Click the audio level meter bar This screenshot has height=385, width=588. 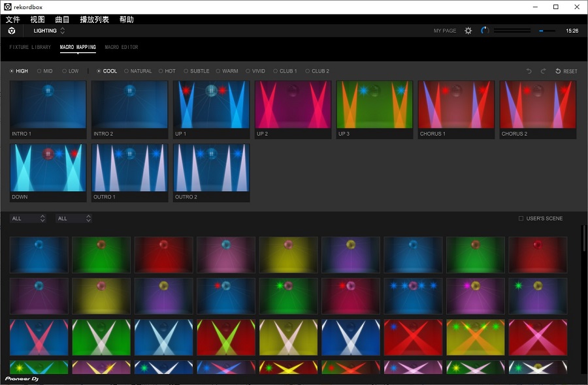tap(512, 31)
